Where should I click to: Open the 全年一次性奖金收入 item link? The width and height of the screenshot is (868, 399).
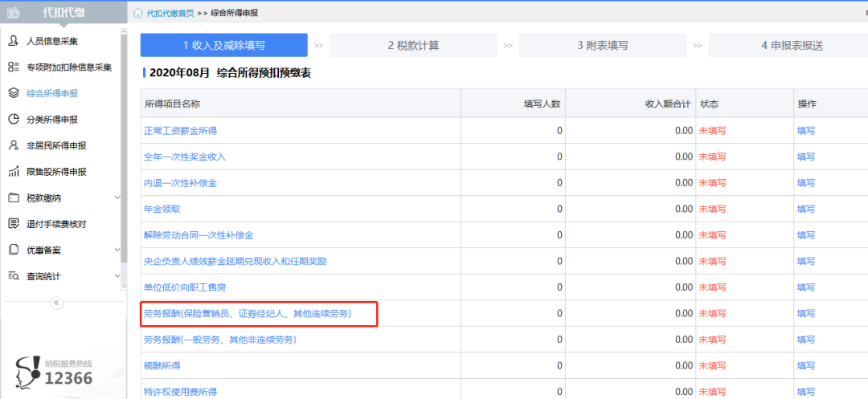185,157
